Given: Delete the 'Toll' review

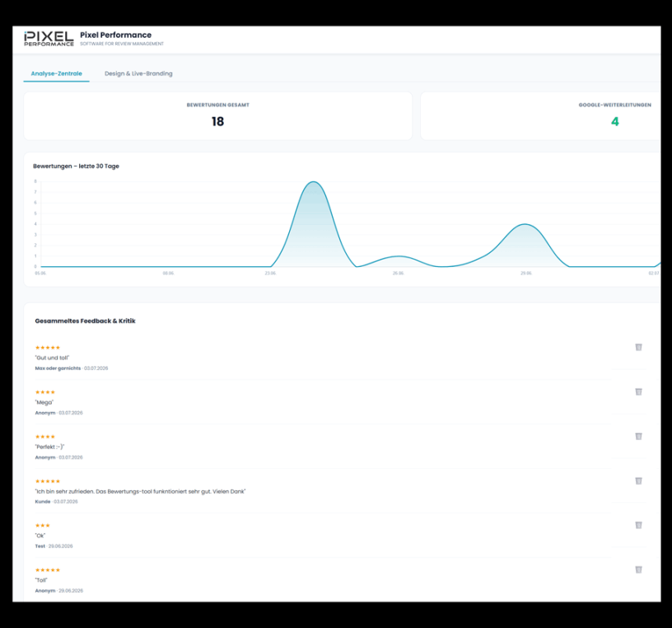Looking at the screenshot, I should click(x=638, y=569).
